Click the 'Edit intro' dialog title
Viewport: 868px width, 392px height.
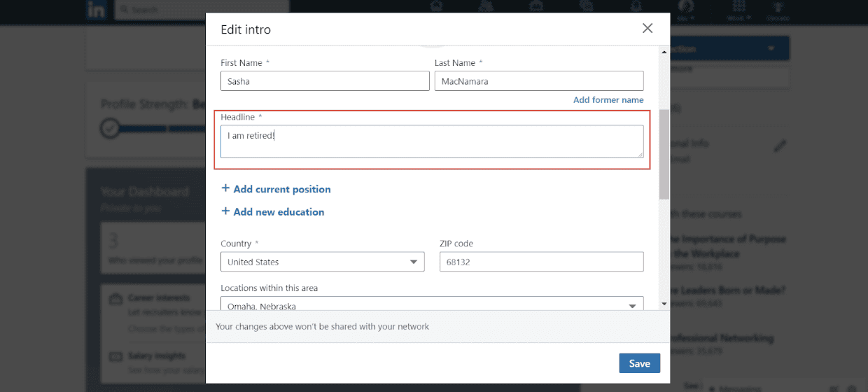point(246,29)
